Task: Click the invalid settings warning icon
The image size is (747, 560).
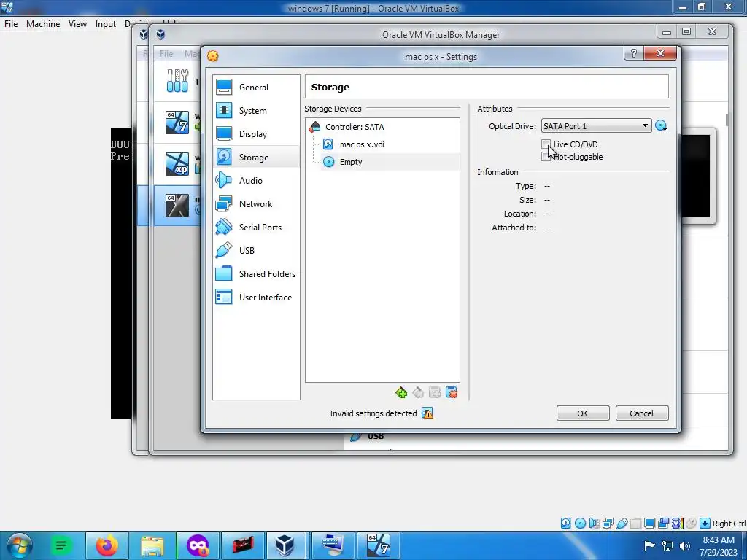Action: click(x=427, y=413)
